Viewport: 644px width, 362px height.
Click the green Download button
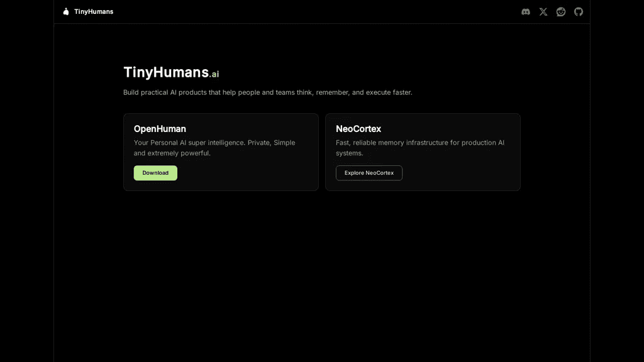point(155,173)
